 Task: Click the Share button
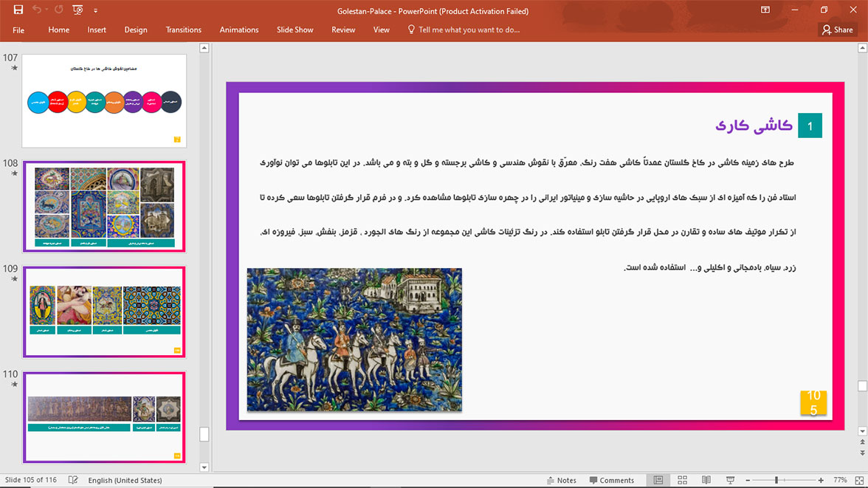[x=838, y=30]
